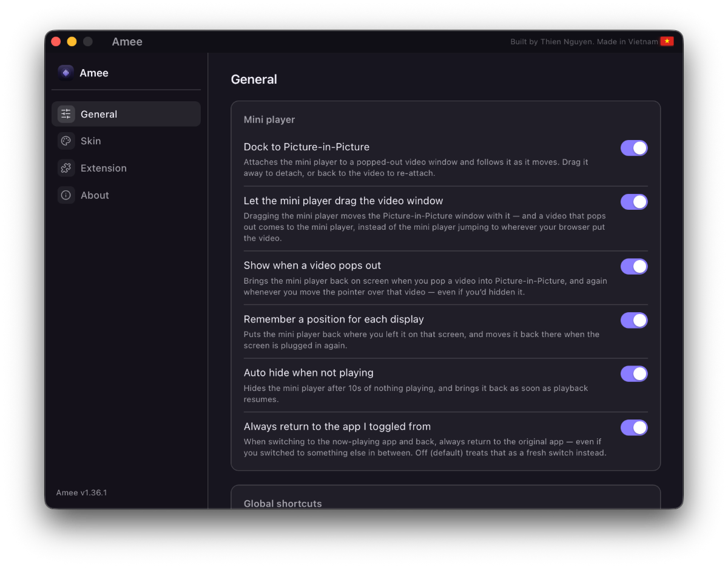Click the 'Dock to Picture-in-Picture' label
This screenshot has height=568, width=728.
click(x=306, y=147)
